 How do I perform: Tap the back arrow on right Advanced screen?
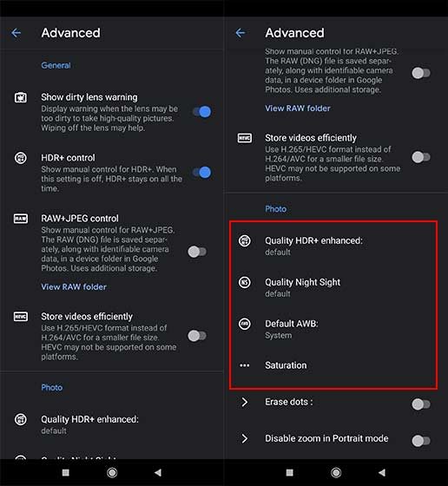coord(240,33)
